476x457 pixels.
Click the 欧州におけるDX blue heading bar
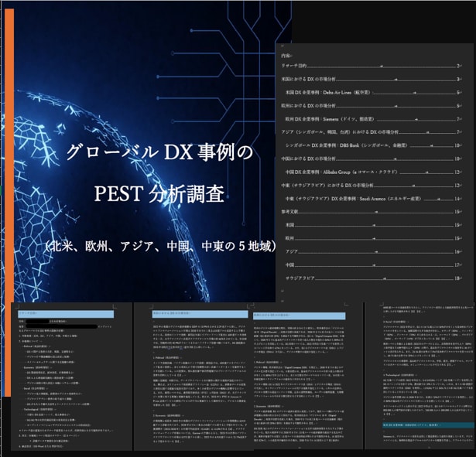click(x=300, y=315)
